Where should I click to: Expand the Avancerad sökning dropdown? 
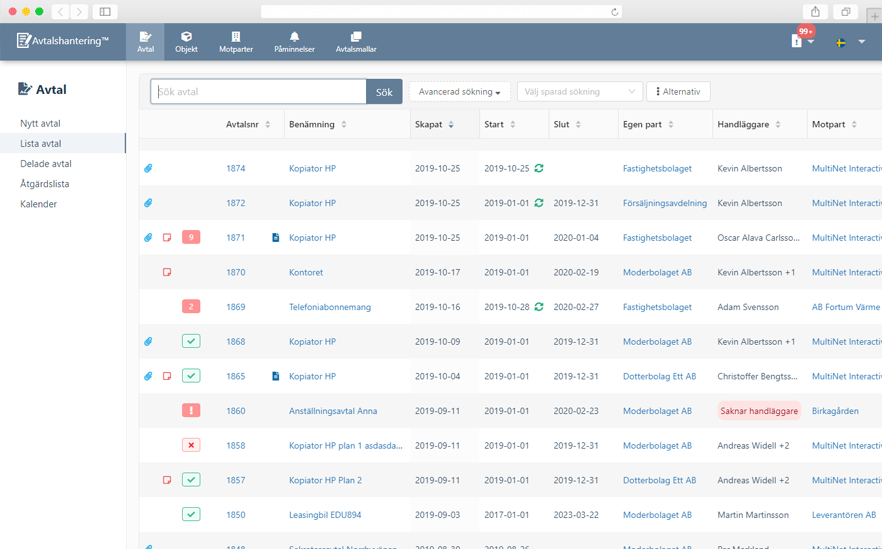pos(459,92)
